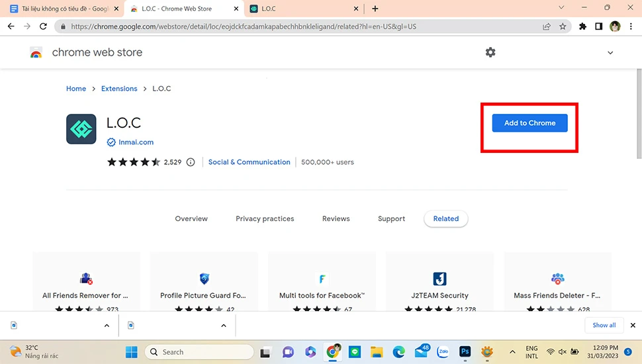Open the Chrome profile avatar
642x364 pixels.
[615, 26]
